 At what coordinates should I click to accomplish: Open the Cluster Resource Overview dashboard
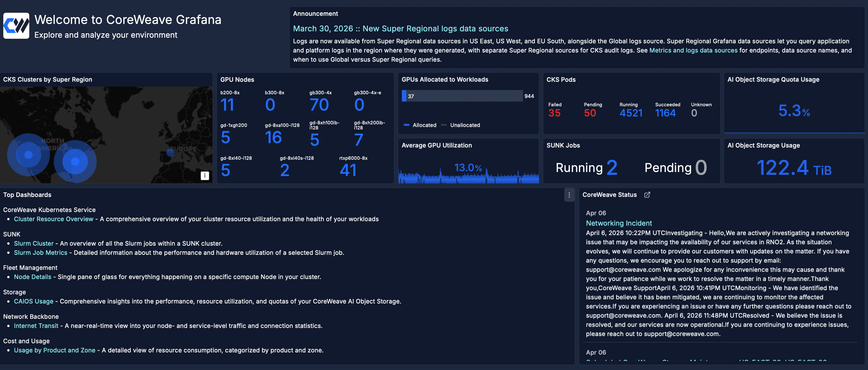pos(53,219)
